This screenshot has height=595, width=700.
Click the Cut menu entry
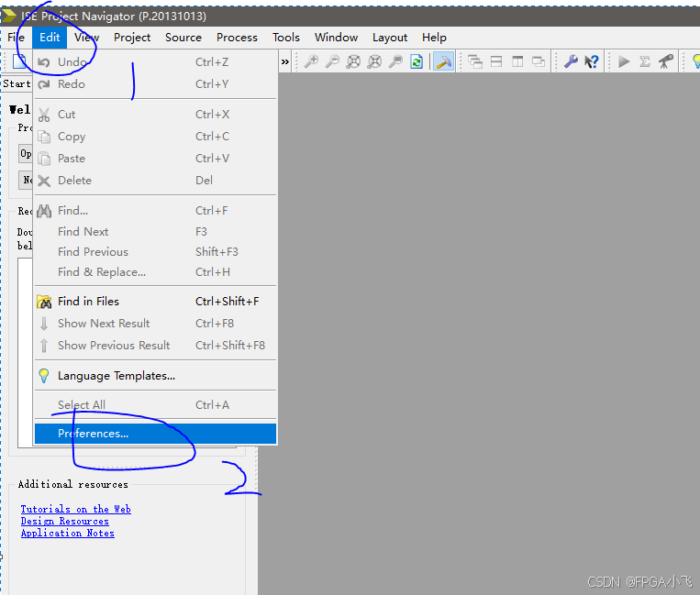155,115
